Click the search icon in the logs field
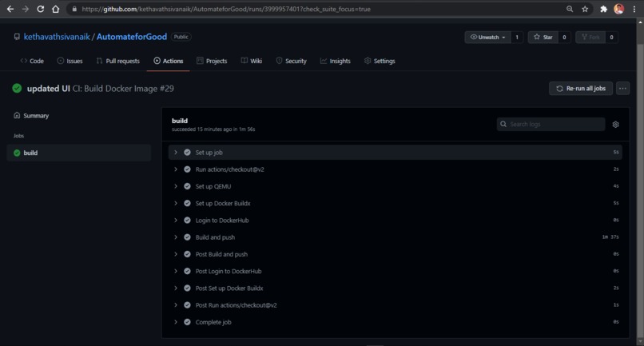Image resolution: width=644 pixels, height=346 pixels. pos(503,124)
